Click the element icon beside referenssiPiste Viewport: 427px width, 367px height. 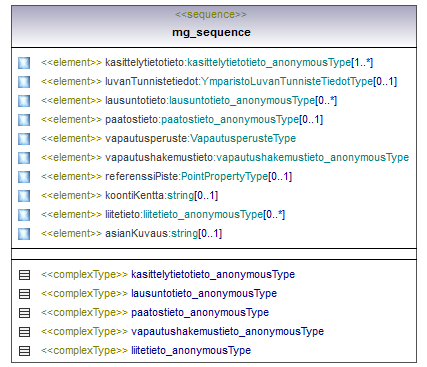point(24,177)
